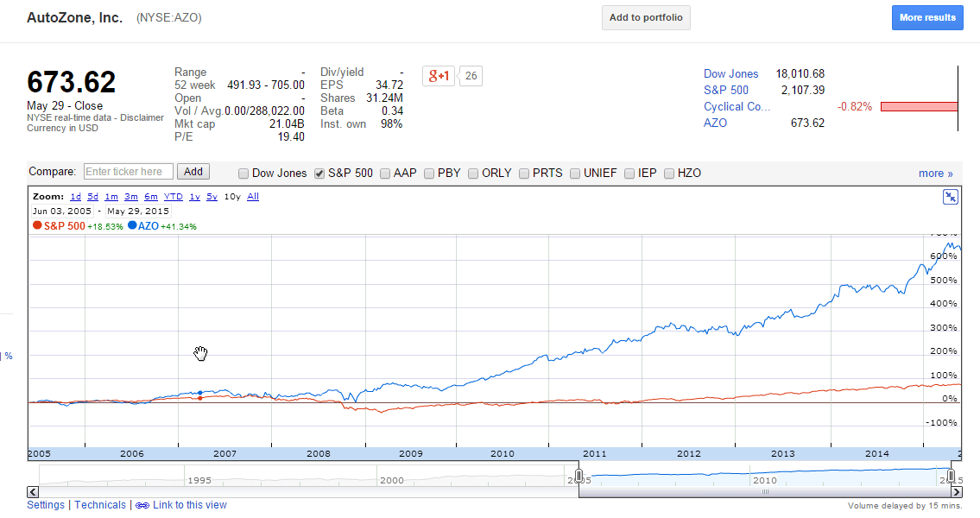Click the 52 week range value 491.93 - 705.00
This screenshot has height=518, width=980.
coord(266,85)
